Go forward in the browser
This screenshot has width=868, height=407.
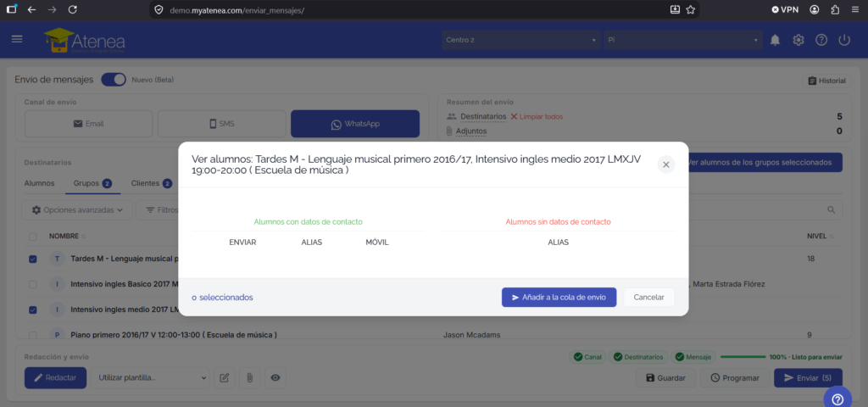click(52, 9)
